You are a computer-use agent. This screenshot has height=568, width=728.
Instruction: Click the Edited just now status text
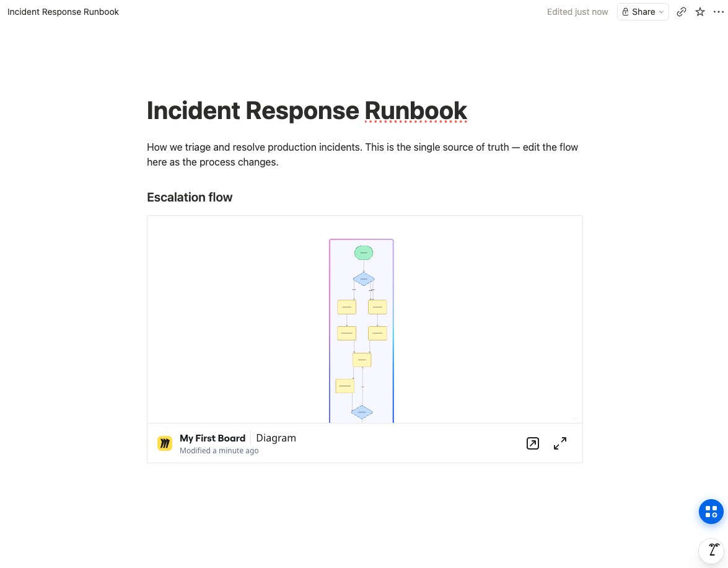pyautogui.click(x=577, y=12)
